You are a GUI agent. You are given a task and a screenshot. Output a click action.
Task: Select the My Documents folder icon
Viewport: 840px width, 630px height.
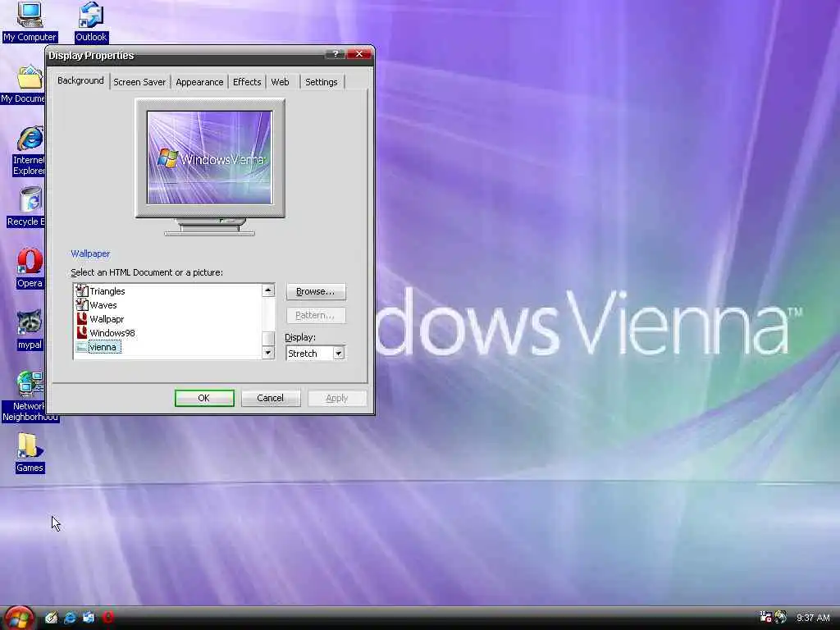30,77
